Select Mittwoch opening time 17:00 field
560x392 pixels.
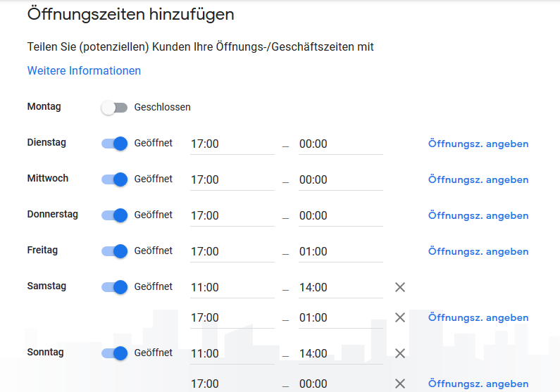point(232,180)
